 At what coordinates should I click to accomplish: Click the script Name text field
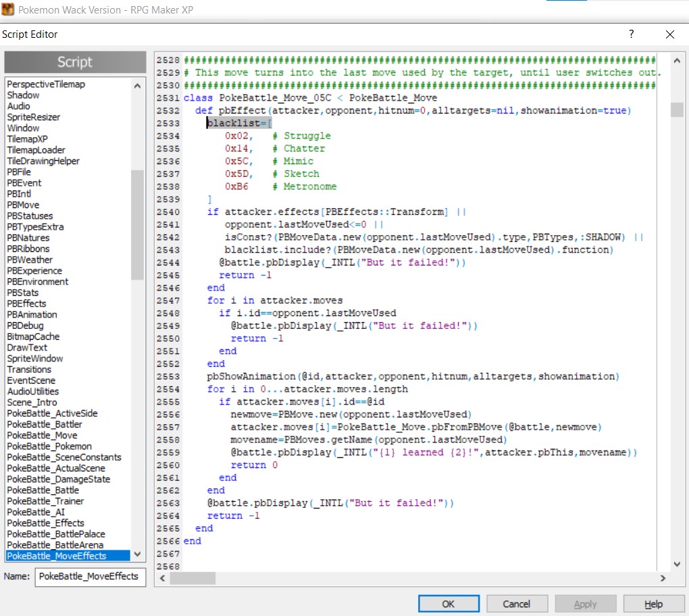[x=90, y=576]
